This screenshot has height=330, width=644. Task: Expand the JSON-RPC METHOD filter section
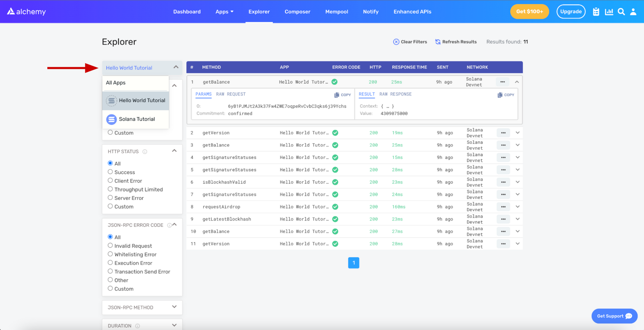[x=174, y=307]
